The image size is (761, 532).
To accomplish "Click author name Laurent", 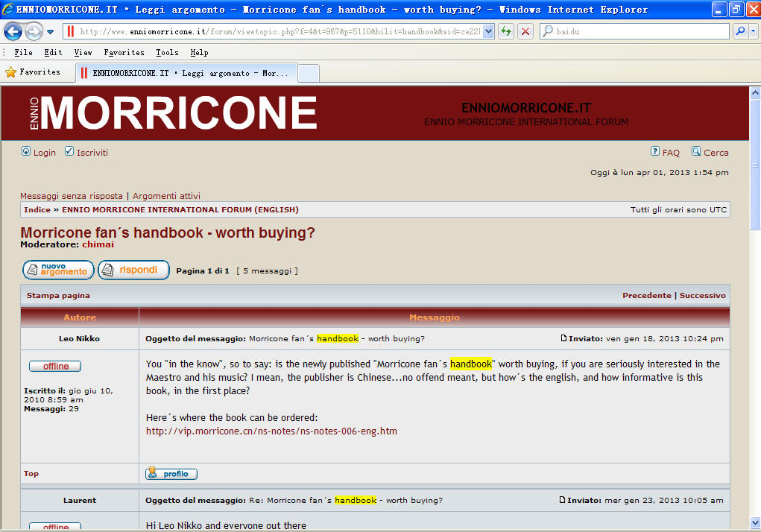I will (80, 500).
